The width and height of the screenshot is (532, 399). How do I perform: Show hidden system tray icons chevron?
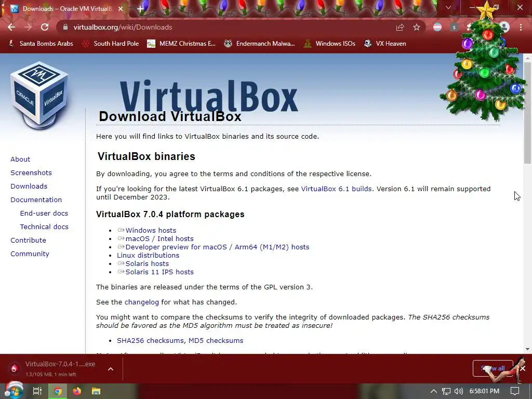(x=434, y=391)
